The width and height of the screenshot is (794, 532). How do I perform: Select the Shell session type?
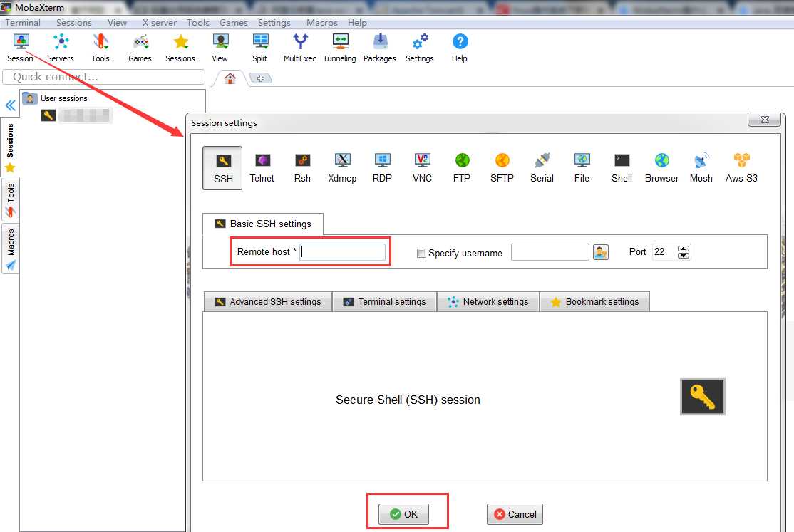(x=622, y=168)
